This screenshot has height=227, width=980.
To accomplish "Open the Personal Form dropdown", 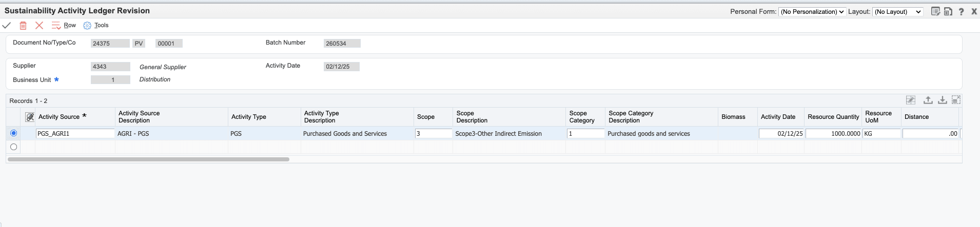I will click(x=812, y=12).
